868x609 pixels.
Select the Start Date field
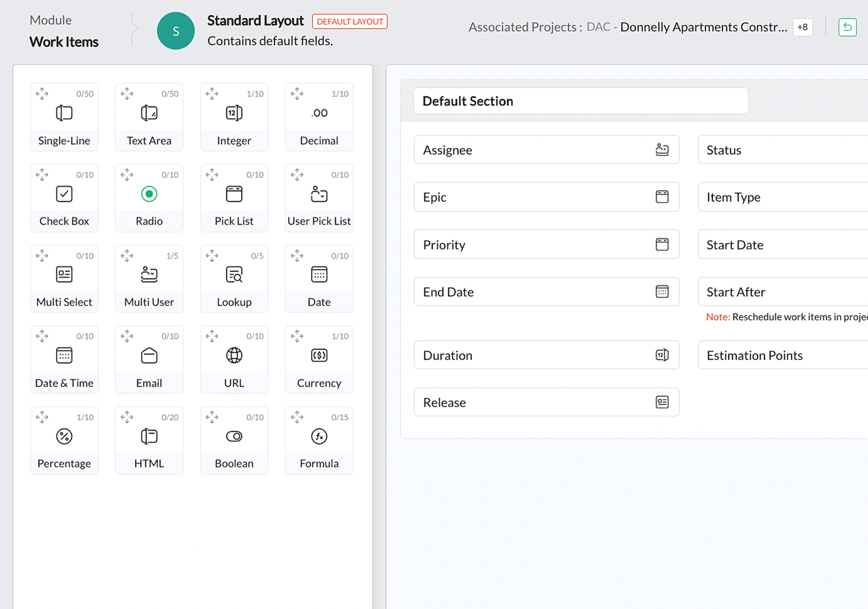coord(783,244)
